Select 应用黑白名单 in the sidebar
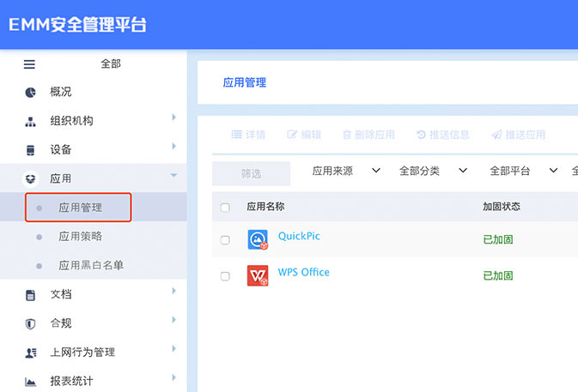The height and width of the screenshot is (392, 578). tap(90, 265)
